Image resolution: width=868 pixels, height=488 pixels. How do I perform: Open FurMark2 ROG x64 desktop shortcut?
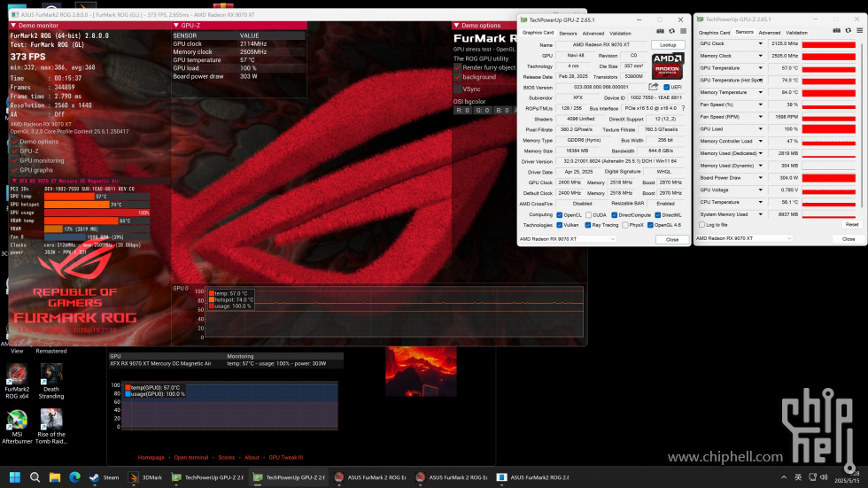(17, 382)
